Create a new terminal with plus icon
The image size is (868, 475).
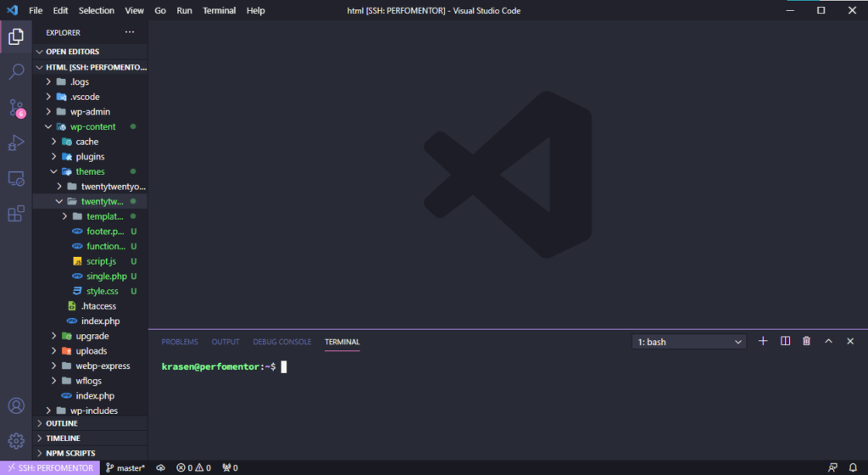tap(763, 341)
